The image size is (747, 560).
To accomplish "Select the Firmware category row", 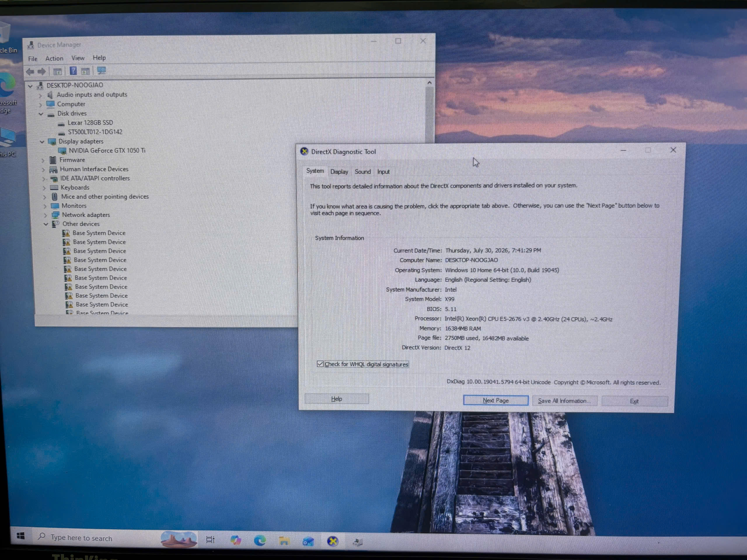I will [x=72, y=160].
